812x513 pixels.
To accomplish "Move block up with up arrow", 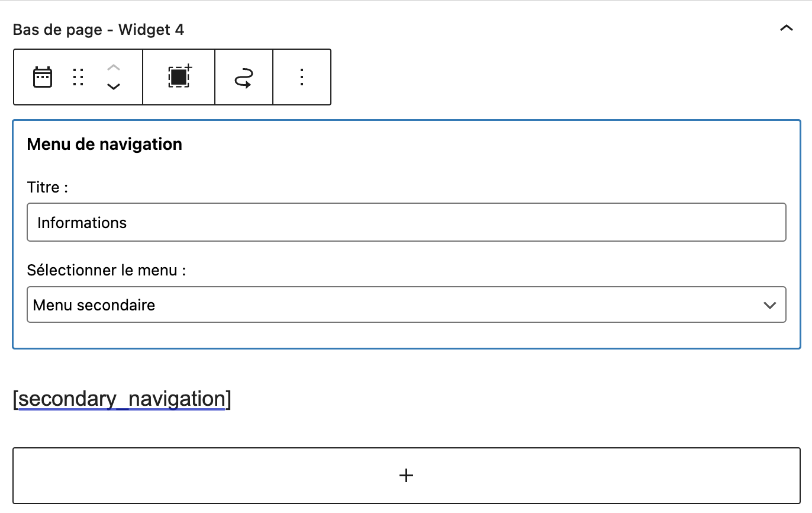I will (x=114, y=67).
